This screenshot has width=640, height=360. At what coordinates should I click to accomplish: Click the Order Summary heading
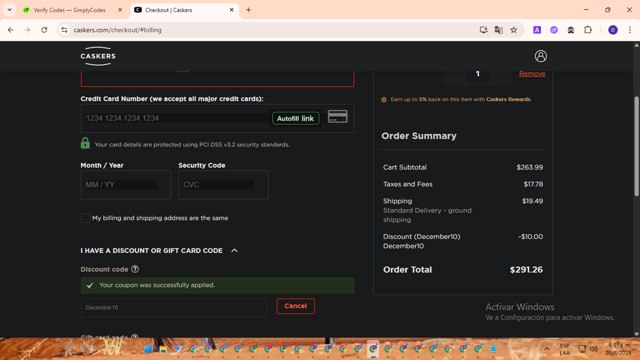point(419,136)
